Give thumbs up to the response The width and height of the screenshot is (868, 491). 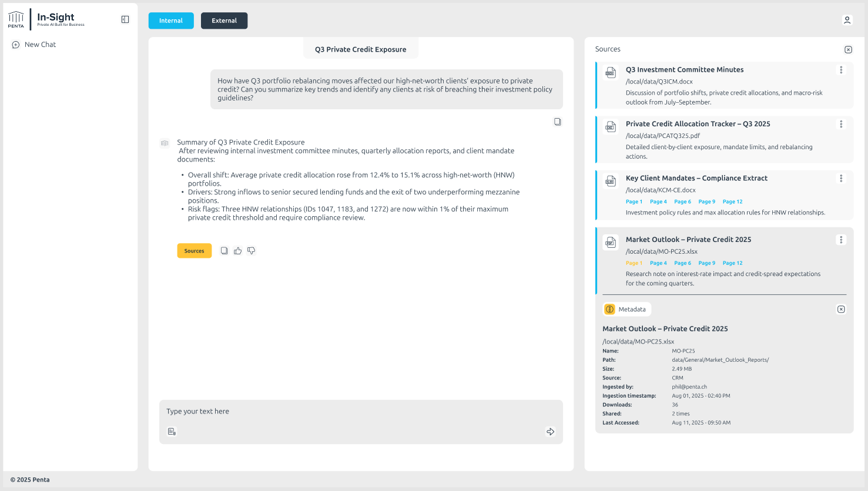click(237, 251)
